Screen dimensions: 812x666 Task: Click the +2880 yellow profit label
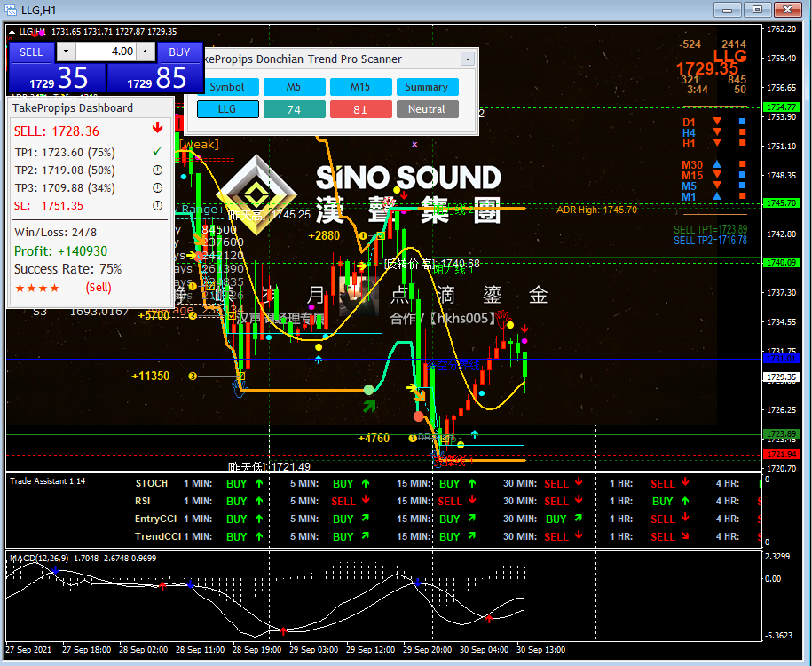tap(324, 236)
